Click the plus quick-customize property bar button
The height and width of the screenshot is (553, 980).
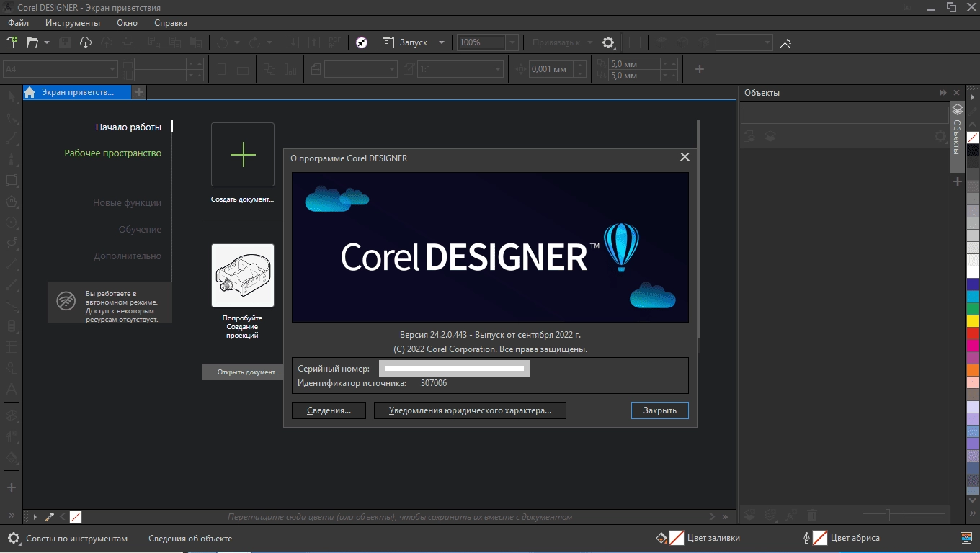pyautogui.click(x=699, y=69)
